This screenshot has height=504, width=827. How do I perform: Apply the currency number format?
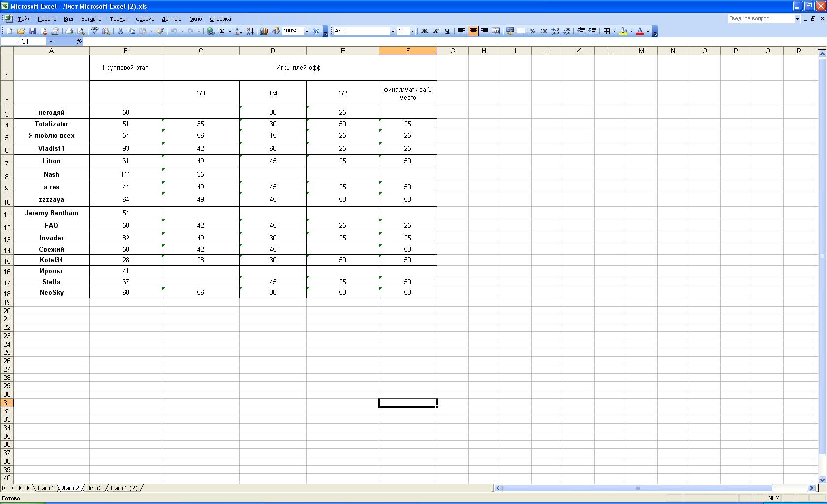[x=509, y=31]
